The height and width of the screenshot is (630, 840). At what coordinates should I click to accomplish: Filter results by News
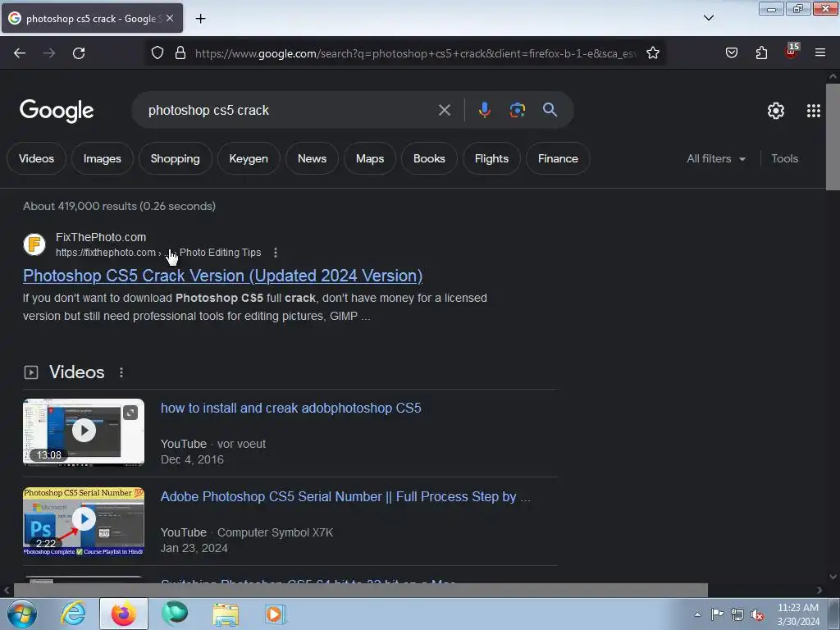click(312, 158)
